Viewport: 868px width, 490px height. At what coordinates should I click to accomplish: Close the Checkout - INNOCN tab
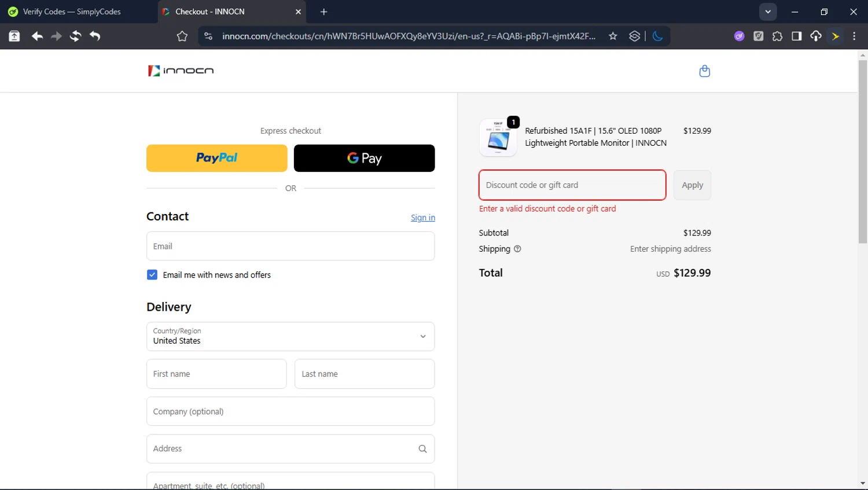299,12
